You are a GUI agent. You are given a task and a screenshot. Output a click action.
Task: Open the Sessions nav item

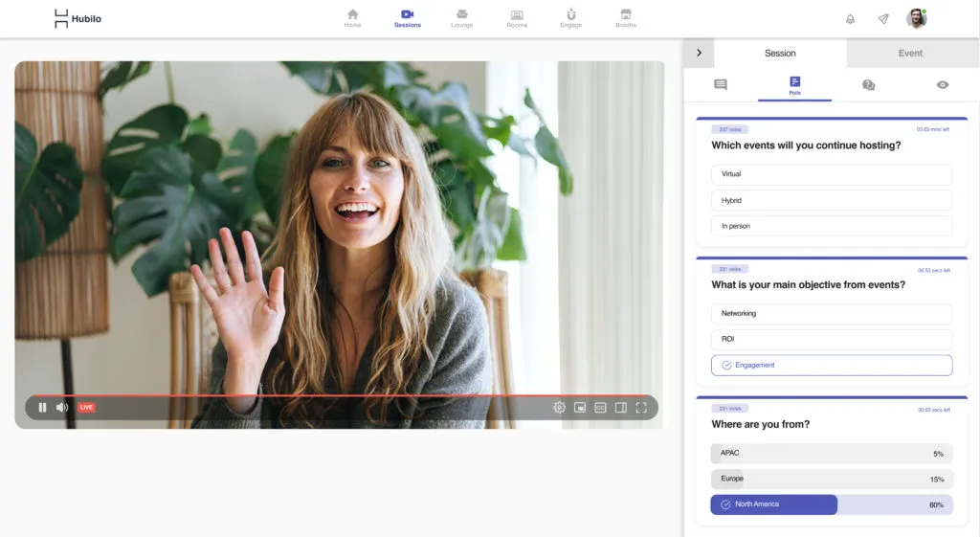point(408,18)
